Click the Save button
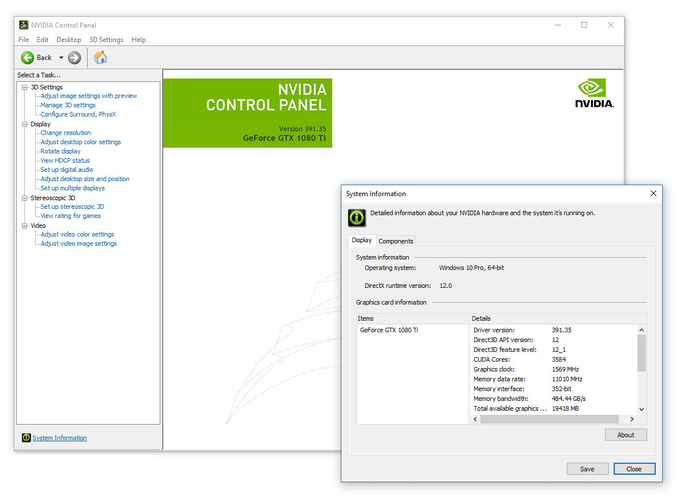This screenshot has width=680, height=499. pyautogui.click(x=587, y=469)
